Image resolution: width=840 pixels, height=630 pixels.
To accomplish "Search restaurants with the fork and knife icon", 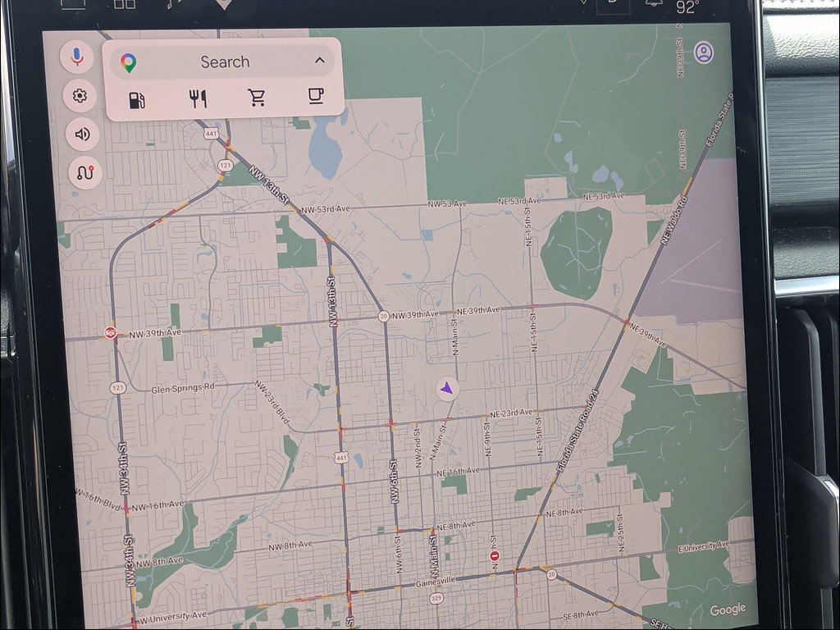I will [x=198, y=98].
